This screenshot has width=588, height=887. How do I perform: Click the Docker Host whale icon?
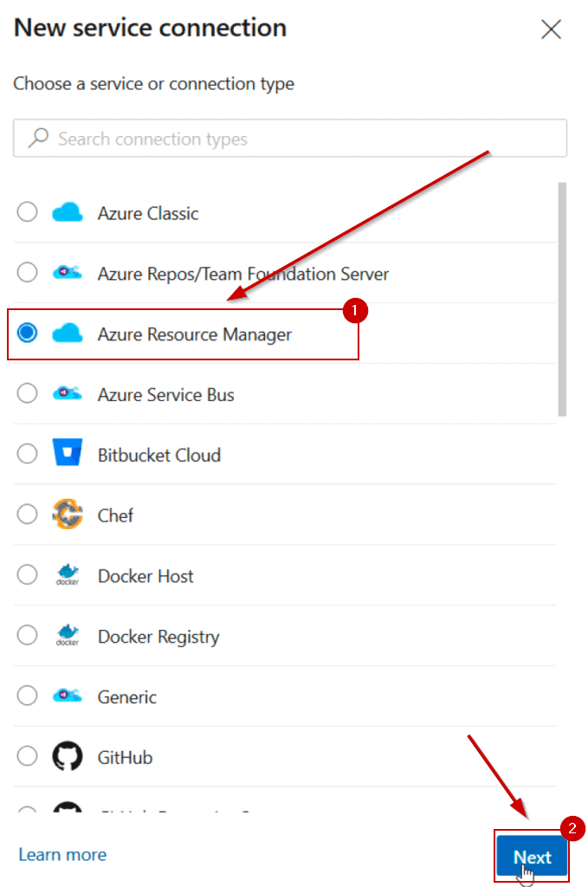(67, 575)
